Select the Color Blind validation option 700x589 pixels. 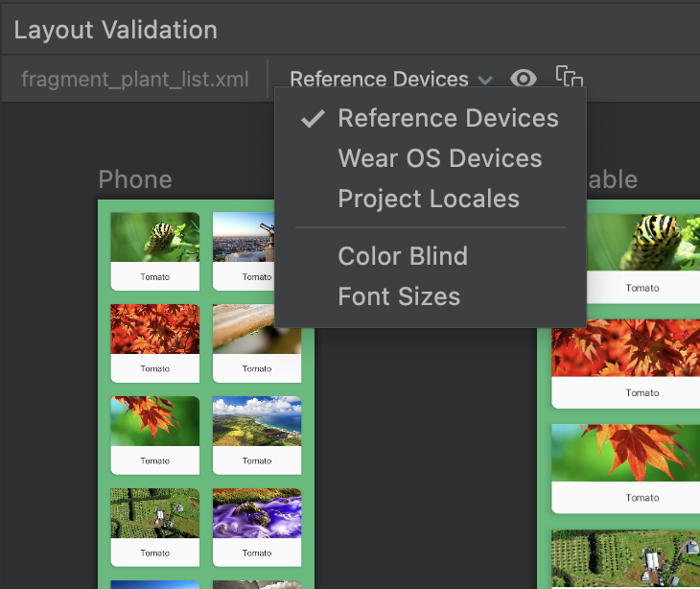(403, 256)
